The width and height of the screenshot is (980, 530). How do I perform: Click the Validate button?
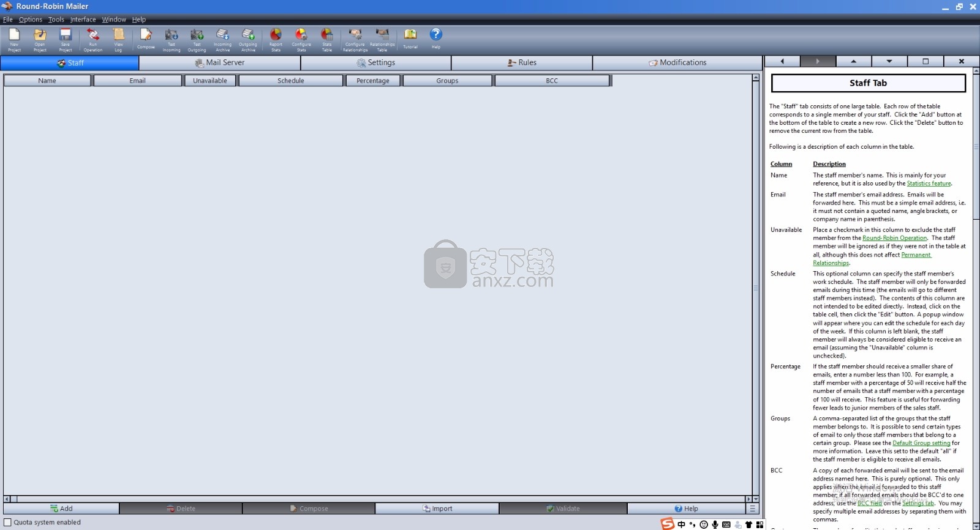click(x=563, y=509)
